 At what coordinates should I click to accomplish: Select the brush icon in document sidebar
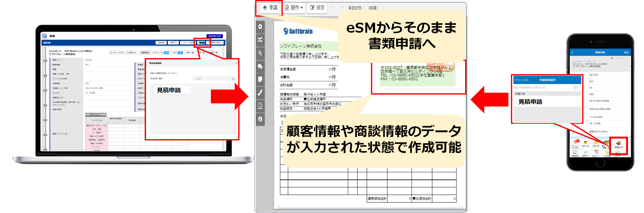[x=260, y=93]
